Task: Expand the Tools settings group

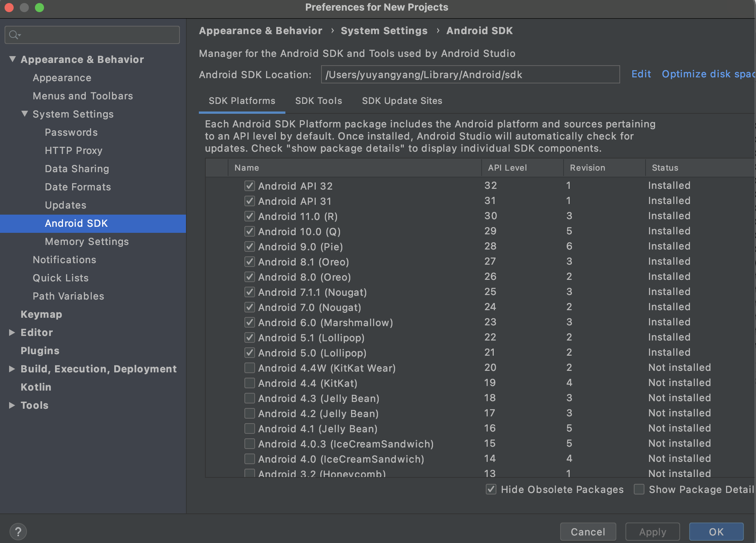Action: pos(12,405)
